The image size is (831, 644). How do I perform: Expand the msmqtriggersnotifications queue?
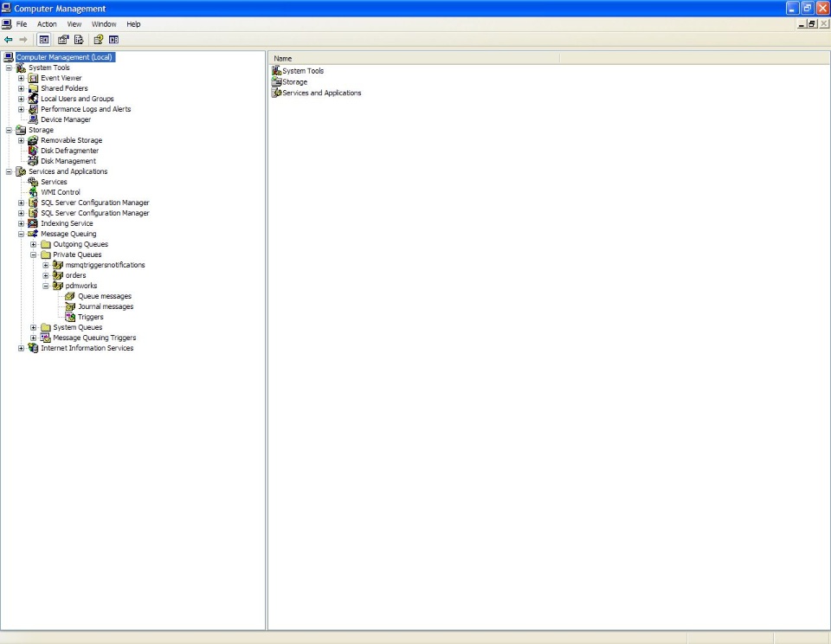(x=46, y=265)
